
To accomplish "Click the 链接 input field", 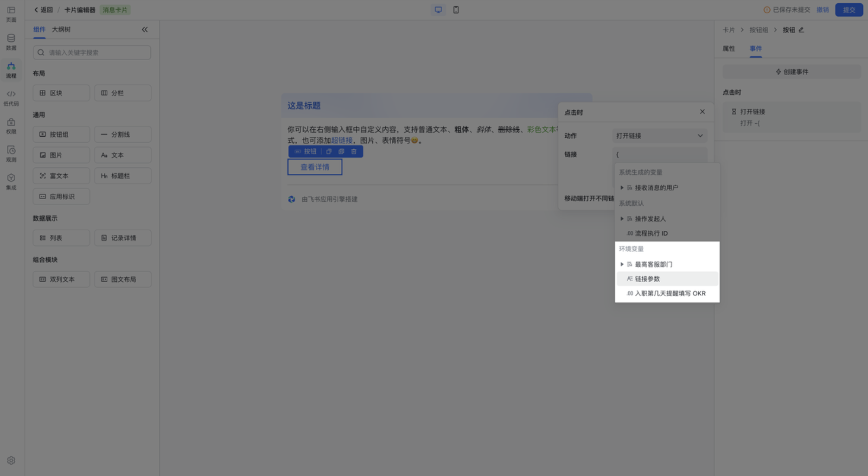I will coord(660,154).
